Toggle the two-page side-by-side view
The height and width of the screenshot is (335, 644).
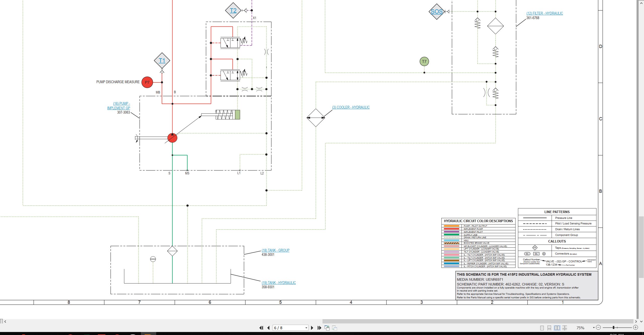[x=557, y=328]
